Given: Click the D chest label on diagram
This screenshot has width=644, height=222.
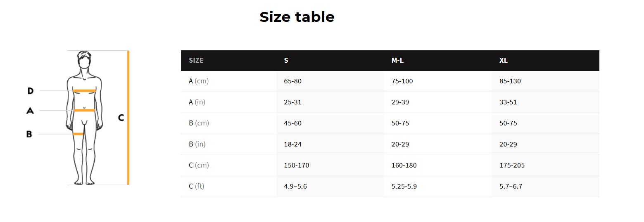Looking at the screenshot, I should (30, 91).
